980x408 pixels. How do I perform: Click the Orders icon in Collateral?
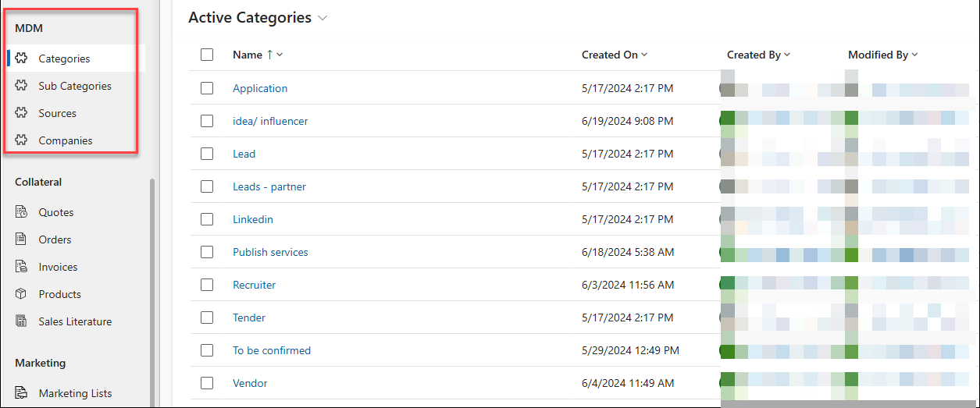[22, 239]
